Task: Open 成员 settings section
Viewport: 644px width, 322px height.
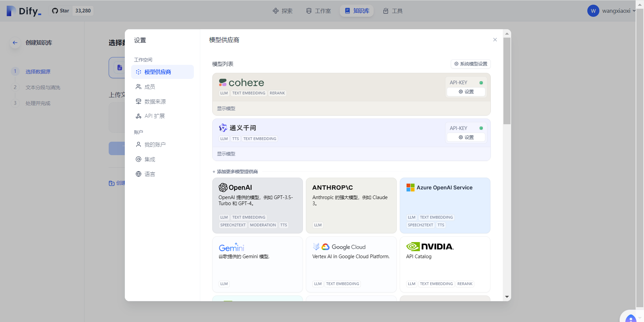Action: pos(162,87)
